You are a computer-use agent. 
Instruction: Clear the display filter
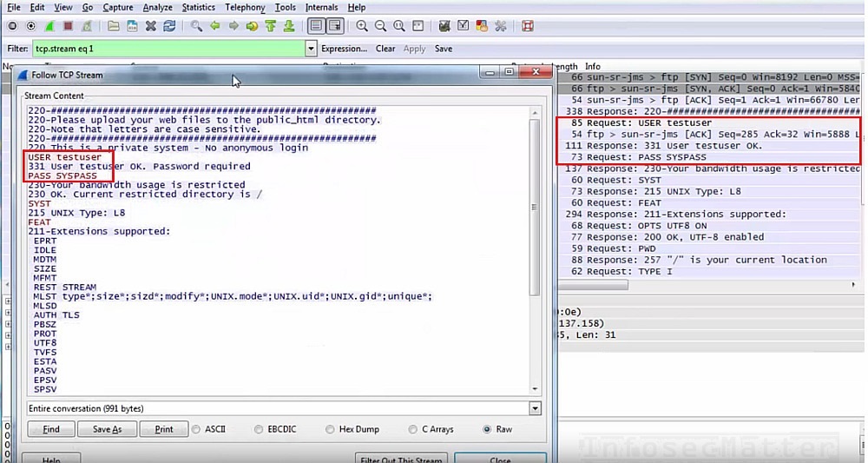(x=385, y=49)
